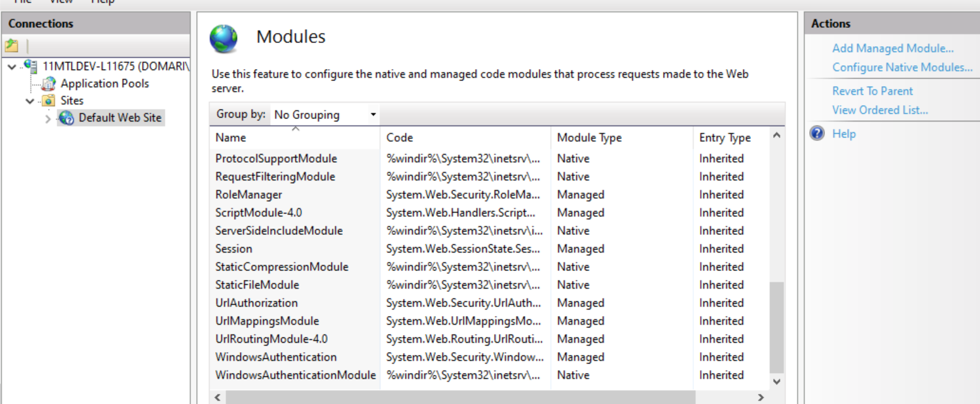
Task: Open View Ordered List action
Action: (x=880, y=110)
